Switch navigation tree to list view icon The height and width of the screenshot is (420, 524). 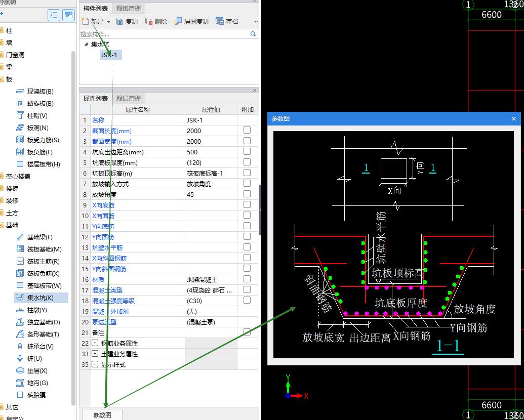click(x=54, y=15)
